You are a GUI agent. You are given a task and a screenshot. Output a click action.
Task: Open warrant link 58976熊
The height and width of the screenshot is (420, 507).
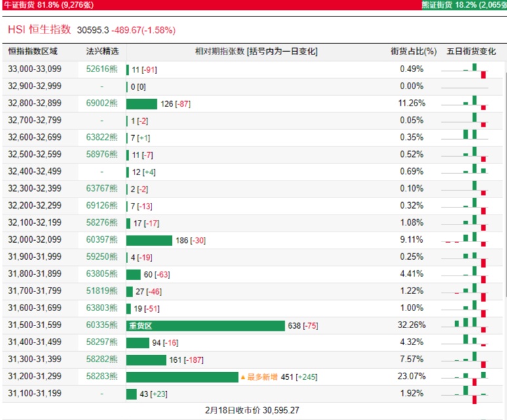click(x=102, y=154)
